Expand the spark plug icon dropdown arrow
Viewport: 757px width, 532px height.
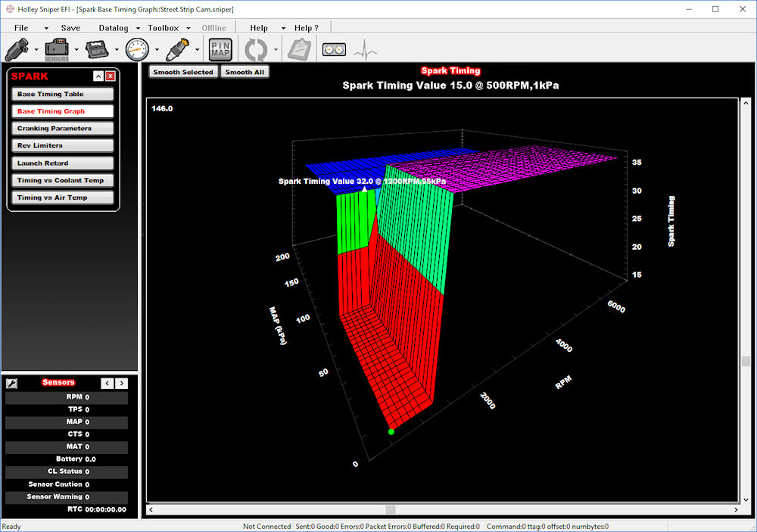click(197, 50)
